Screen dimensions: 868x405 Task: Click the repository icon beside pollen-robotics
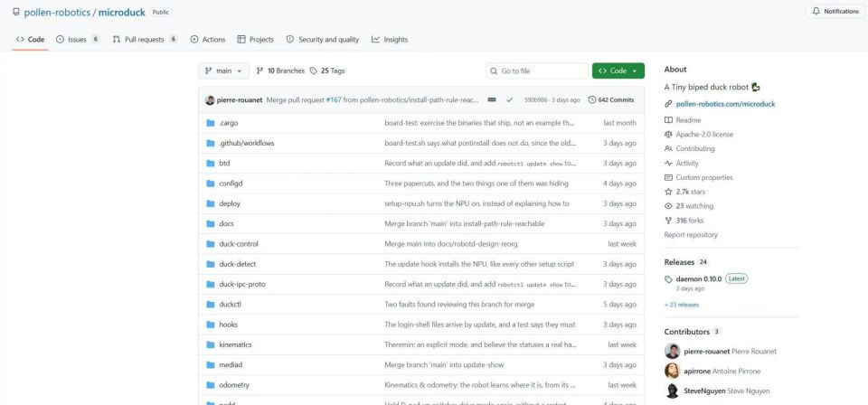(16, 12)
